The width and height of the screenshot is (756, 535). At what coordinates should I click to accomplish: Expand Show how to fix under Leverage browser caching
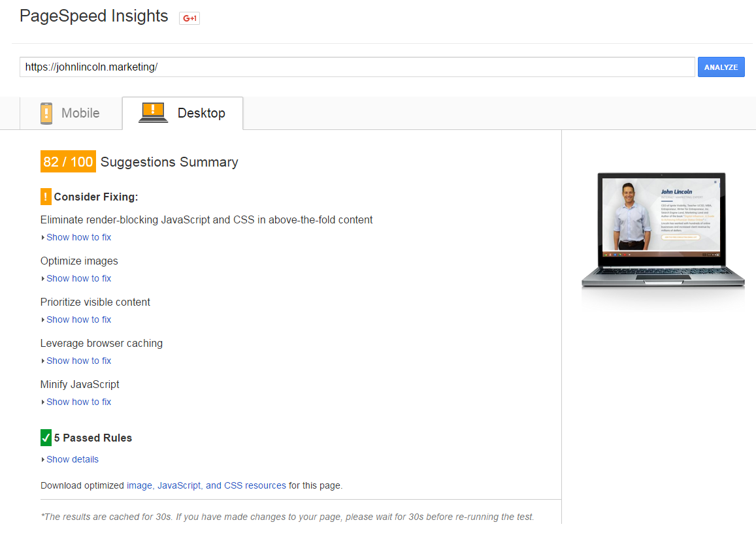[78, 361]
